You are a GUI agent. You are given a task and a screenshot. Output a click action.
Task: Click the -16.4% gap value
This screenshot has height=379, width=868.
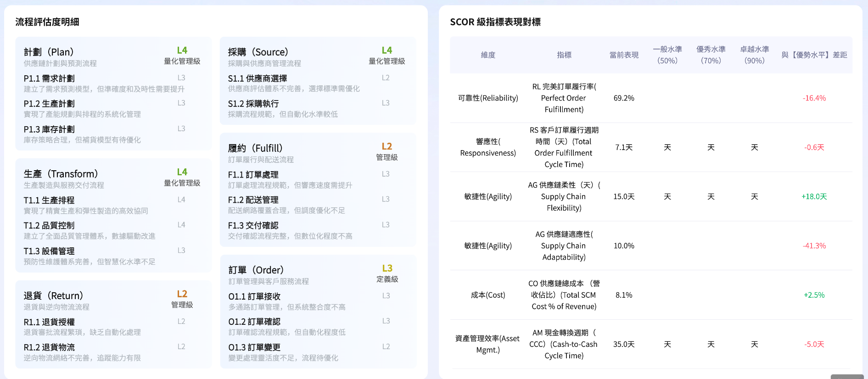point(814,98)
